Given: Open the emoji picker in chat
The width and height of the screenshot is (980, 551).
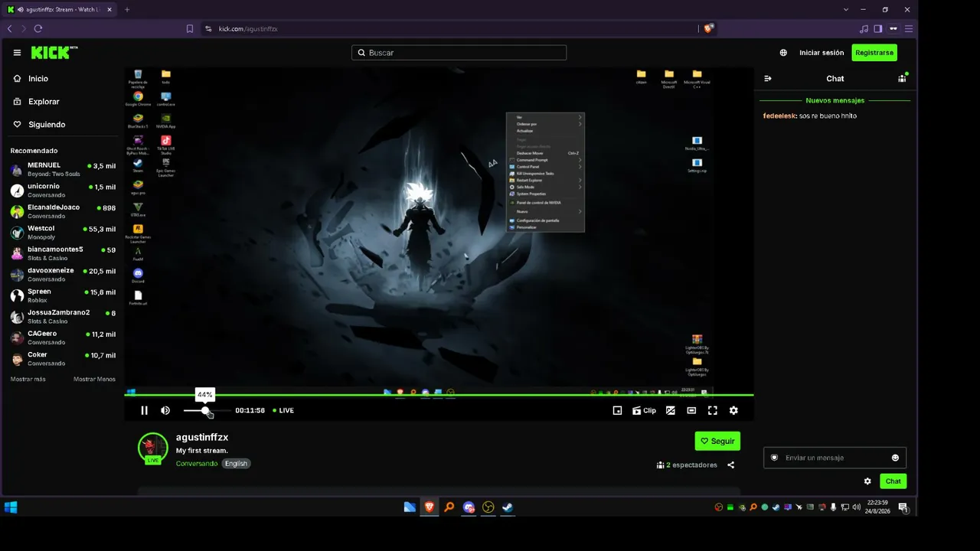Looking at the screenshot, I should [895, 458].
